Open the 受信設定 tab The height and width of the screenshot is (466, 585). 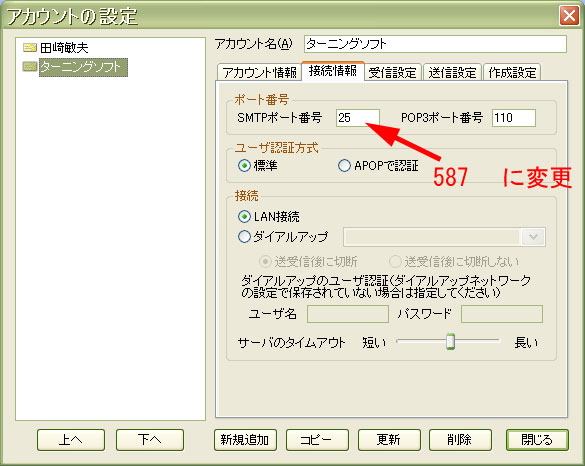(392, 72)
